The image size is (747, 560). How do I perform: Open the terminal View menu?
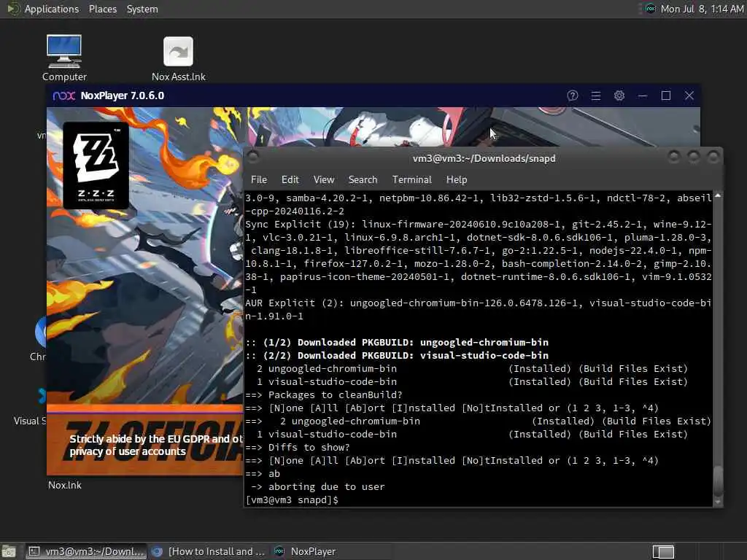(x=324, y=179)
